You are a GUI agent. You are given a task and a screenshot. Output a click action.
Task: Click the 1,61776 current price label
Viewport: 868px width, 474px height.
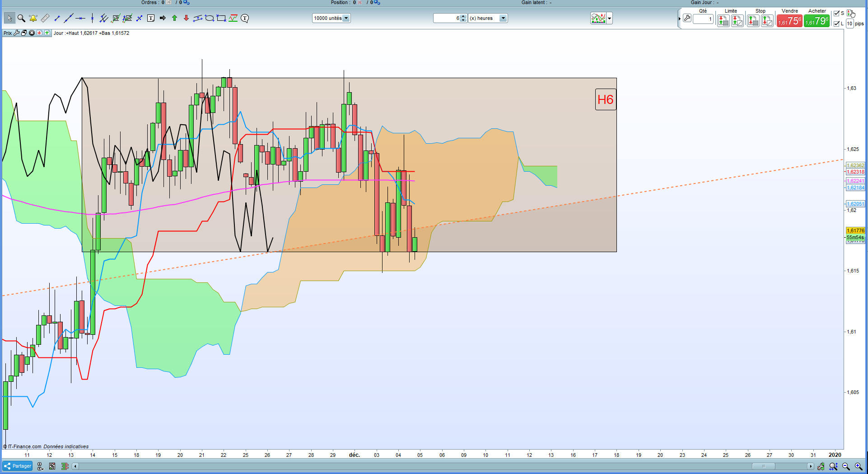(855, 230)
